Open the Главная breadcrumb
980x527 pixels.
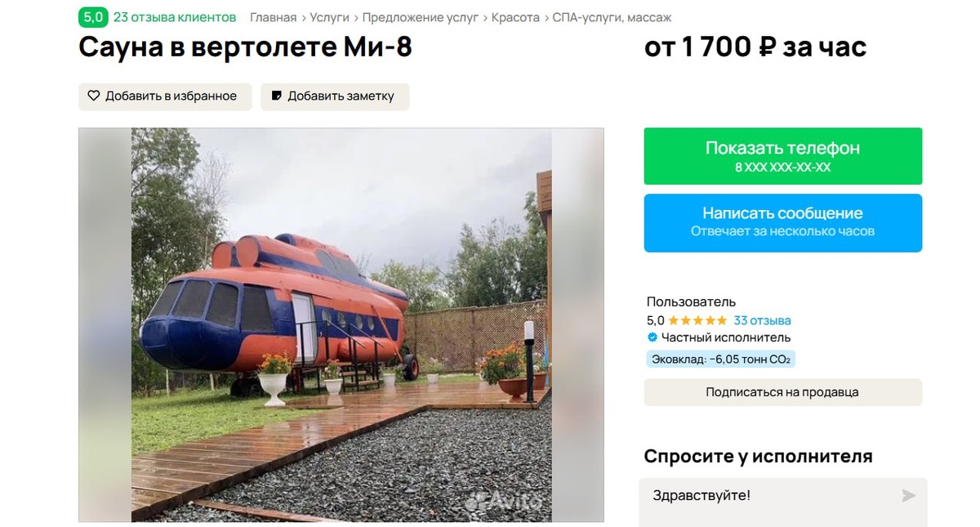(273, 17)
